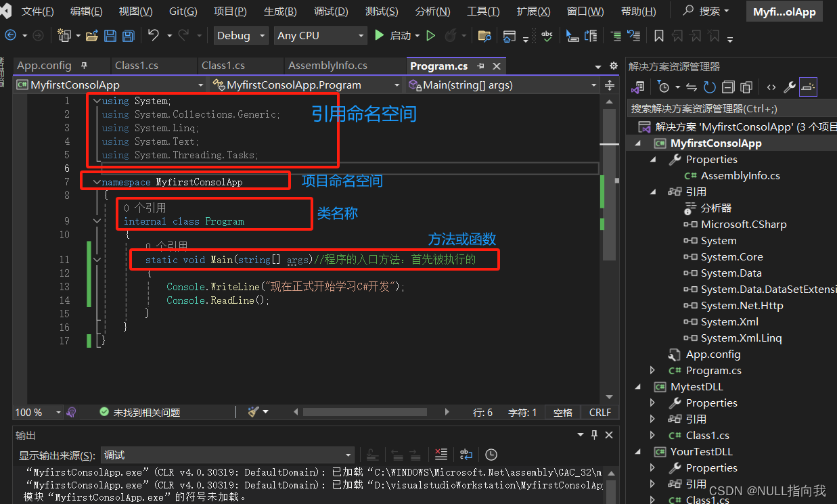Toggle Preview Selected Items in Solution Explorer
Screen dimensions: 837x504
coord(808,87)
